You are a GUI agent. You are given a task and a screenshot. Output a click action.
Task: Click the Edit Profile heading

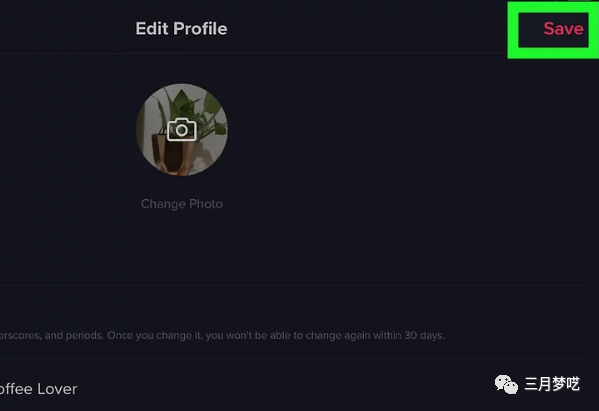pyautogui.click(x=181, y=29)
